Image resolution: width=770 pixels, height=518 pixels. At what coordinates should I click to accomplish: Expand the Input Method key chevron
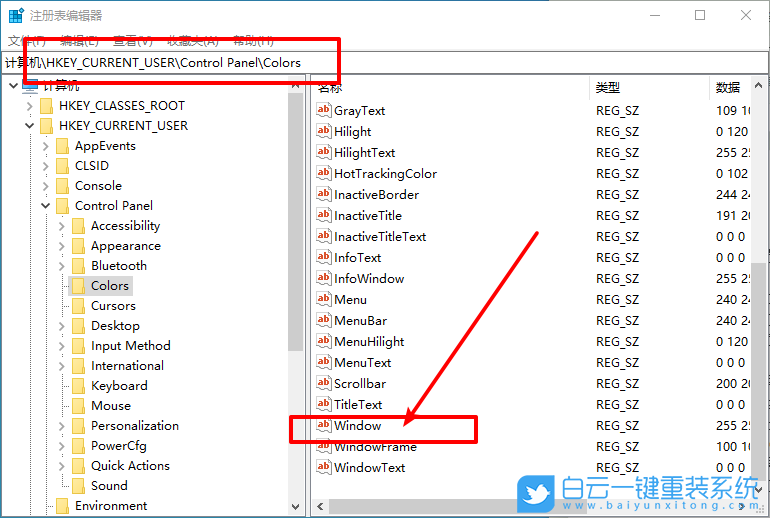tap(62, 346)
